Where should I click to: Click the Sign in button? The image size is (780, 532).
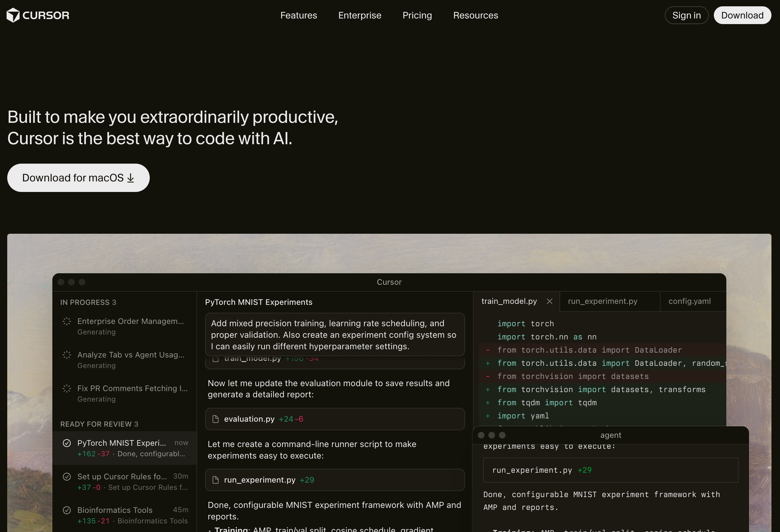click(686, 15)
